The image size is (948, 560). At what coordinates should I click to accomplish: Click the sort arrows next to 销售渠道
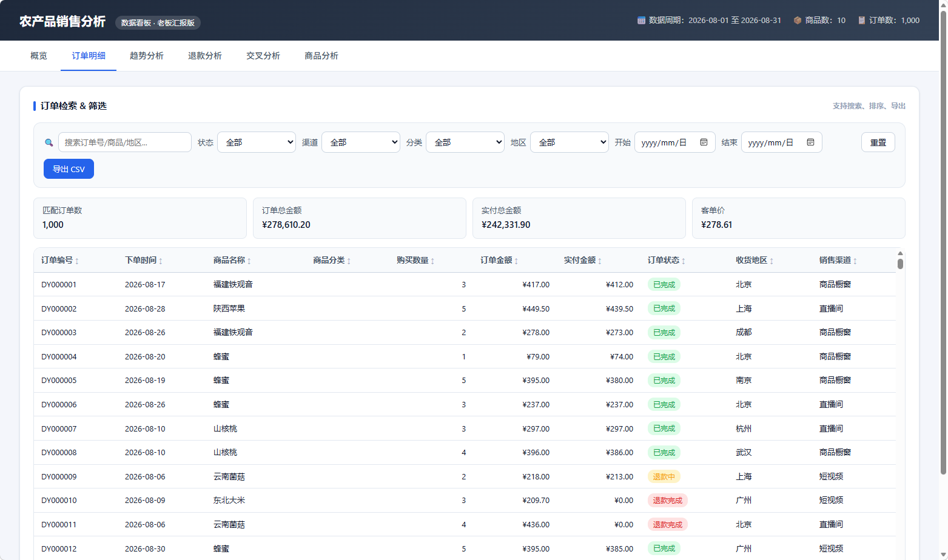coord(855,261)
